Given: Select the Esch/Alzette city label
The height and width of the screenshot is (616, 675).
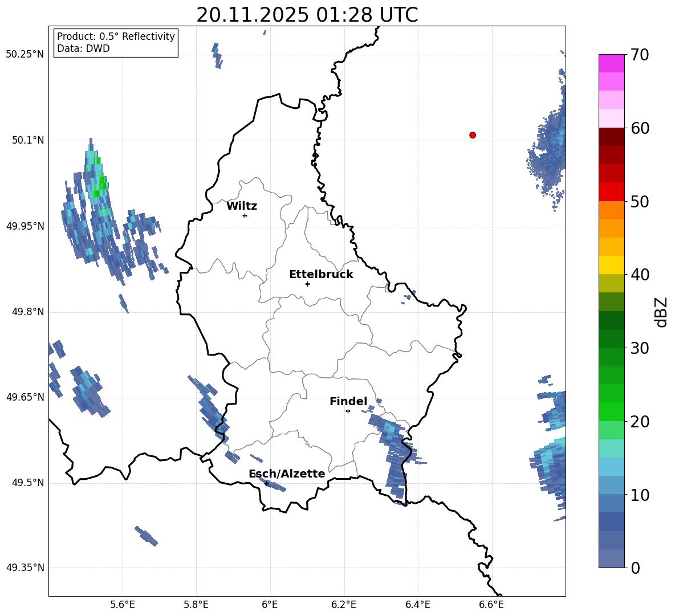Looking at the screenshot, I should click(287, 474).
